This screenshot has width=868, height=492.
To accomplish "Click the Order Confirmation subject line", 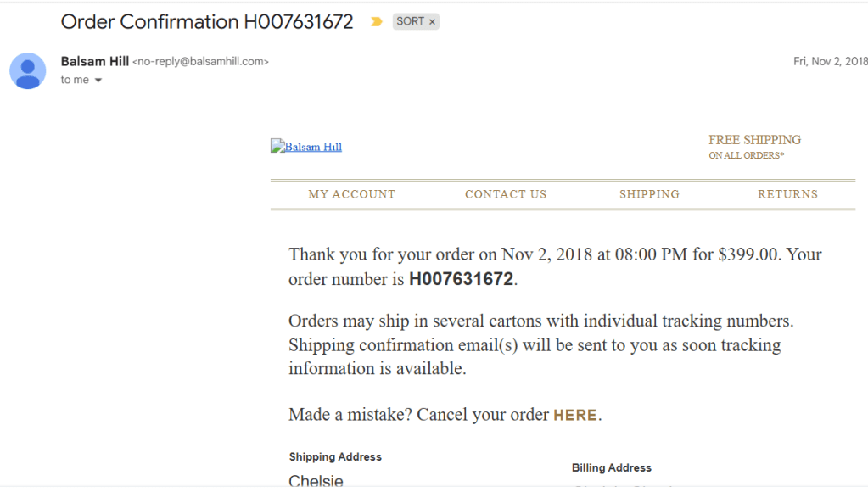I will tap(207, 22).
